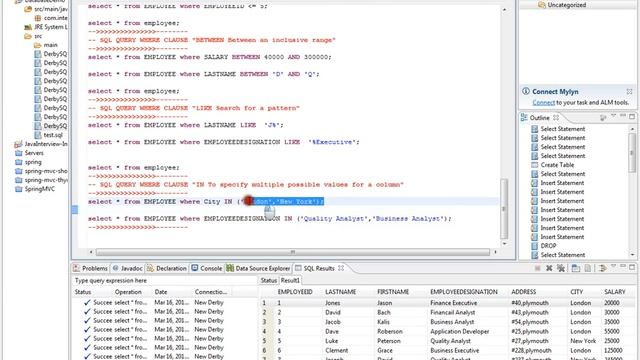Sort history by the Operation column
Viewport: 640px width, 360px height.
point(128,292)
